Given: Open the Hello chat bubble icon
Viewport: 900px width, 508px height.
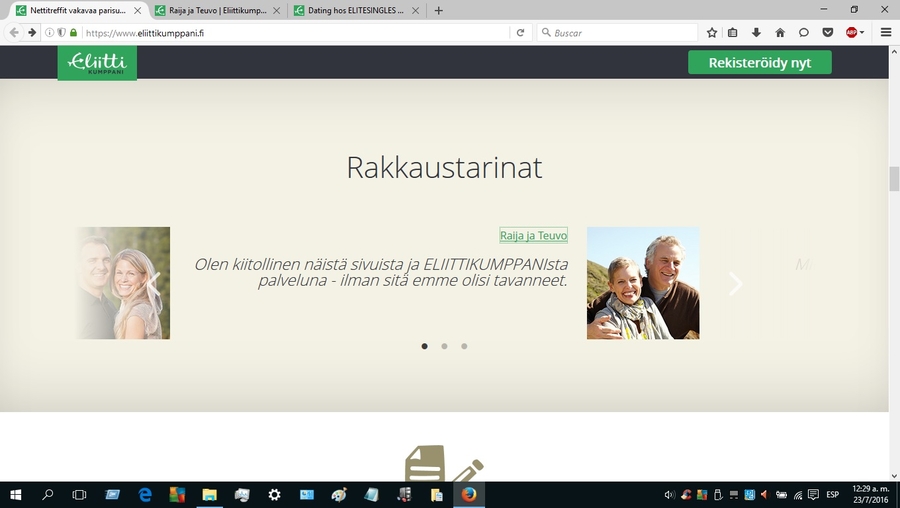Looking at the screenshot, I should [x=804, y=33].
